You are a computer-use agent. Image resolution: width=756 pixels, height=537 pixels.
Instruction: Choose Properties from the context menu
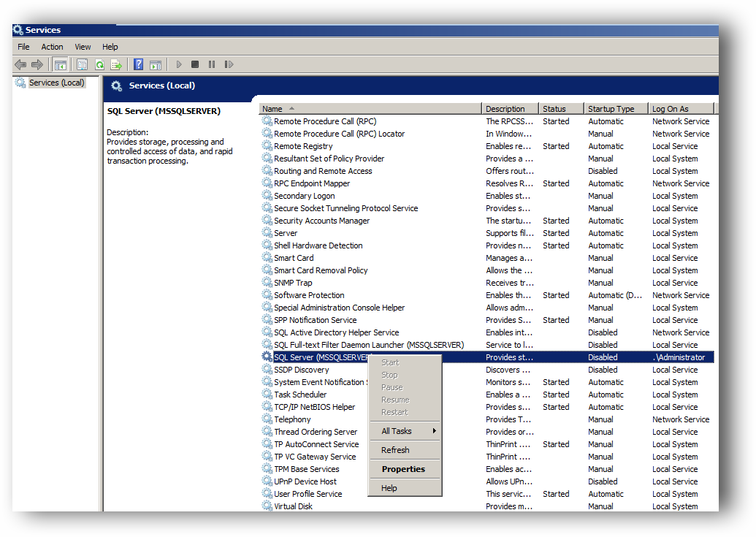click(x=405, y=469)
